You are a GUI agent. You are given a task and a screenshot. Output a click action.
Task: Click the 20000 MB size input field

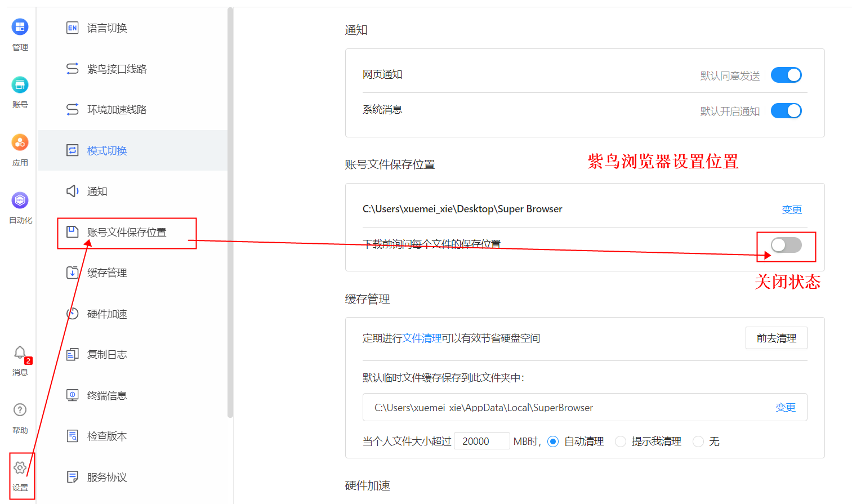click(x=482, y=441)
